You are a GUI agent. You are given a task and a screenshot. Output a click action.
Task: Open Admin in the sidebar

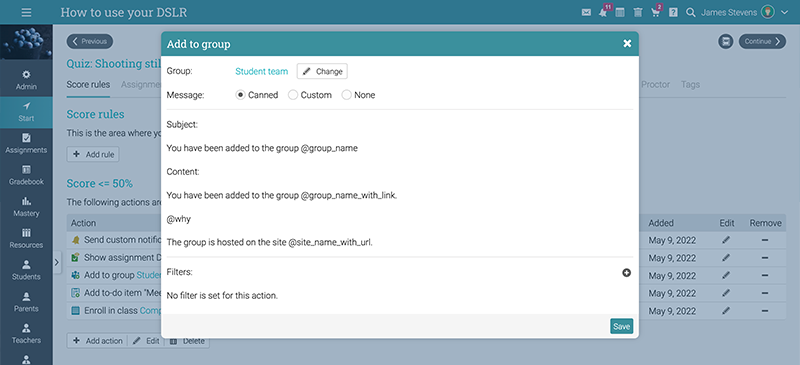26,80
